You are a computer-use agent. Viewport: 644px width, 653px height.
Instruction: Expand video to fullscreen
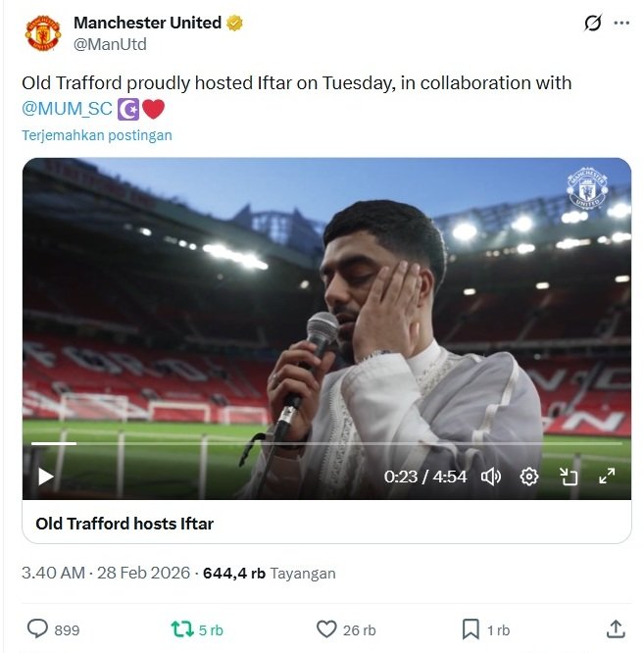[x=607, y=477]
